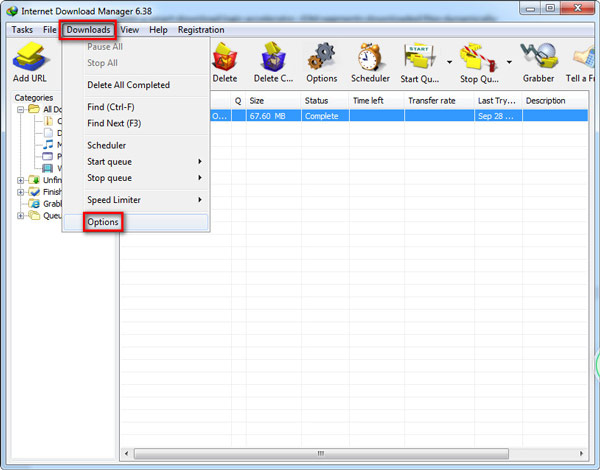
Task: Select the documents category icon in tree
Action: pos(48,133)
